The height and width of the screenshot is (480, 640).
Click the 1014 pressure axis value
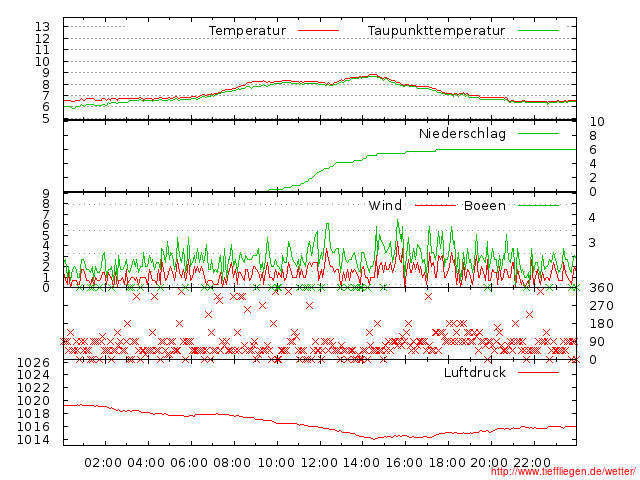(x=33, y=440)
